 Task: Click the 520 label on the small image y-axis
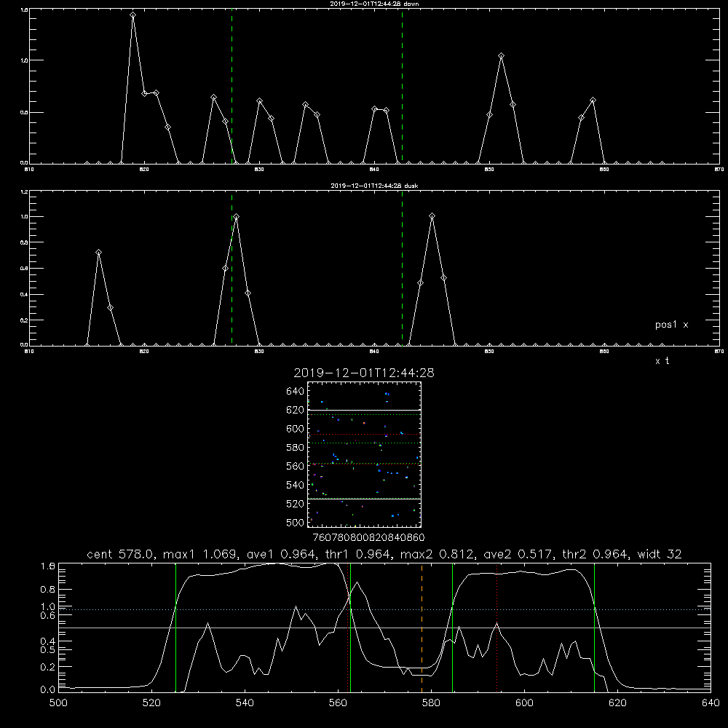(x=296, y=504)
